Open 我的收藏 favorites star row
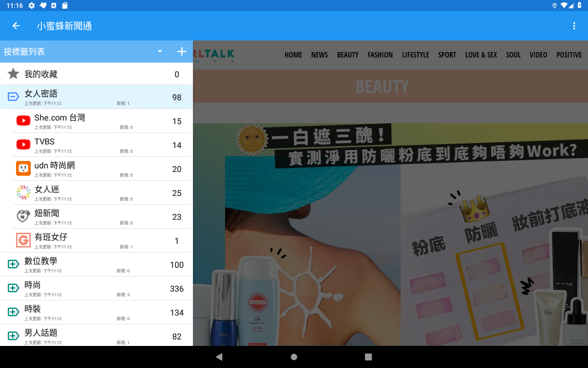This screenshot has width=588, height=368. point(96,74)
